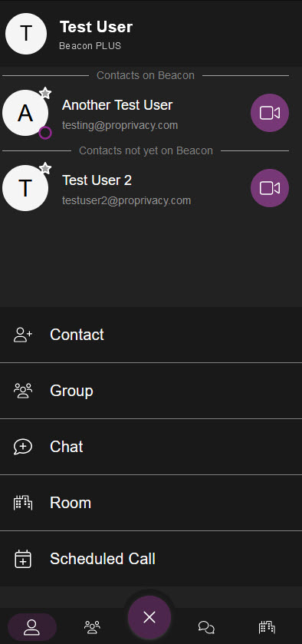Start video call with Another Test User

click(270, 113)
